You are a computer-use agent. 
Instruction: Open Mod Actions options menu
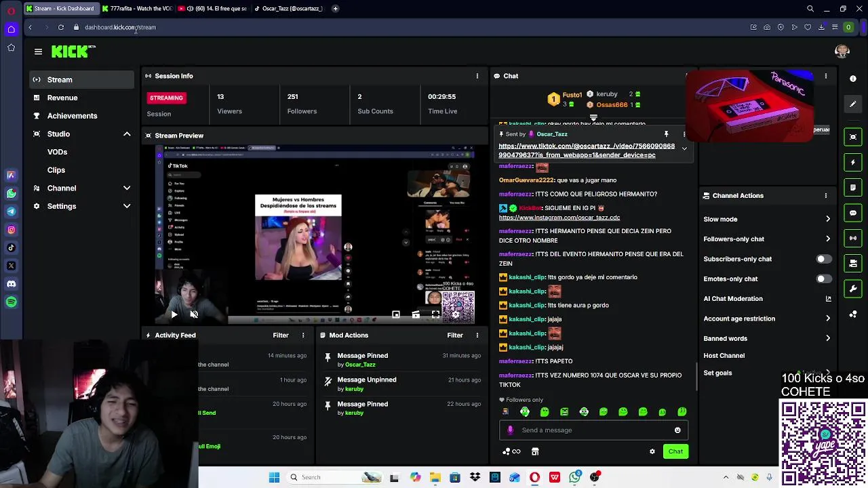477,335
